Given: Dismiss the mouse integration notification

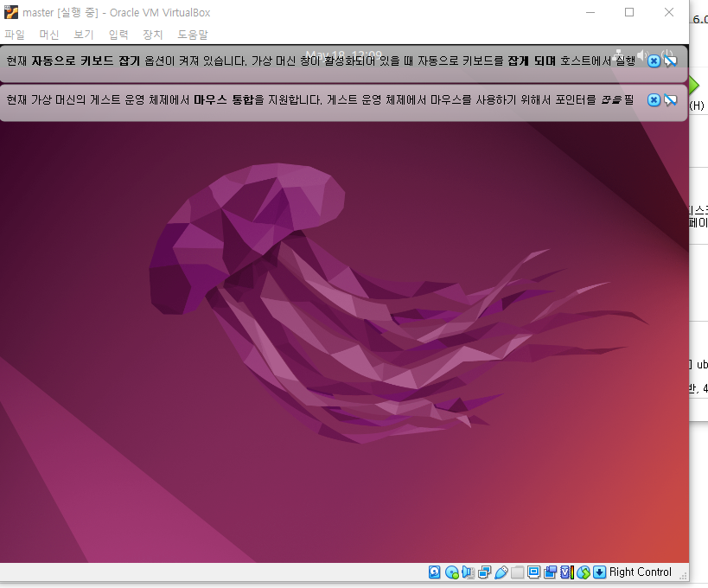Looking at the screenshot, I should [x=654, y=99].
